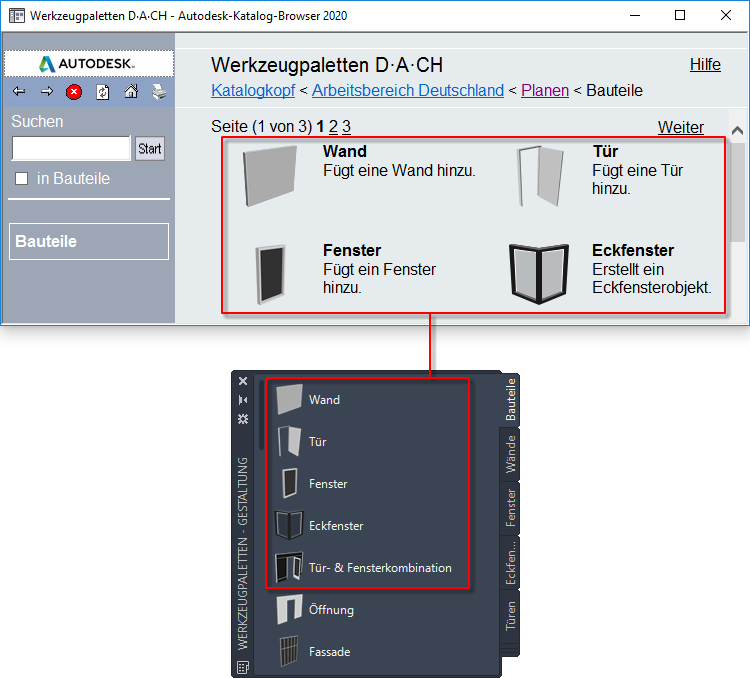Switch to the Fenster palette tab
Image resolution: width=750 pixels, height=678 pixels.
click(510, 508)
